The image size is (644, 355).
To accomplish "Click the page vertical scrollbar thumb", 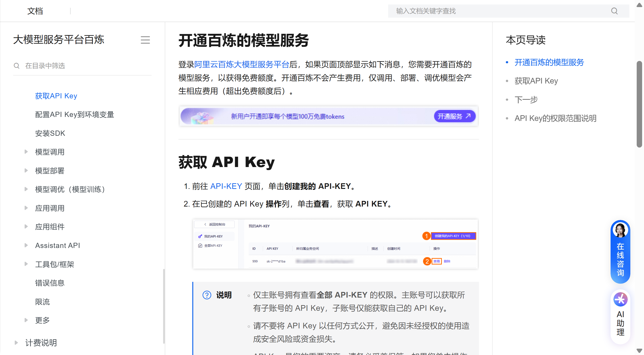I will (x=639, y=104).
